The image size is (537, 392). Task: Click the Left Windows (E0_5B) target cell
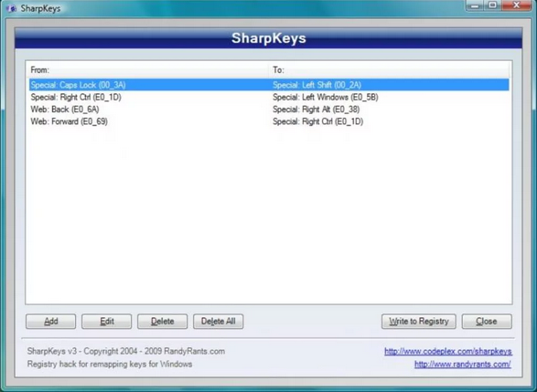(x=325, y=97)
